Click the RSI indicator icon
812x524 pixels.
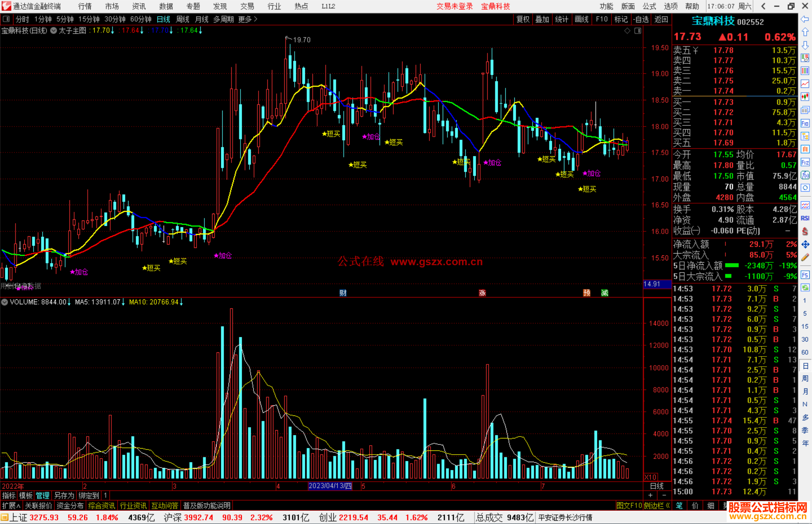pyautogui.click(x=805, y=218)
